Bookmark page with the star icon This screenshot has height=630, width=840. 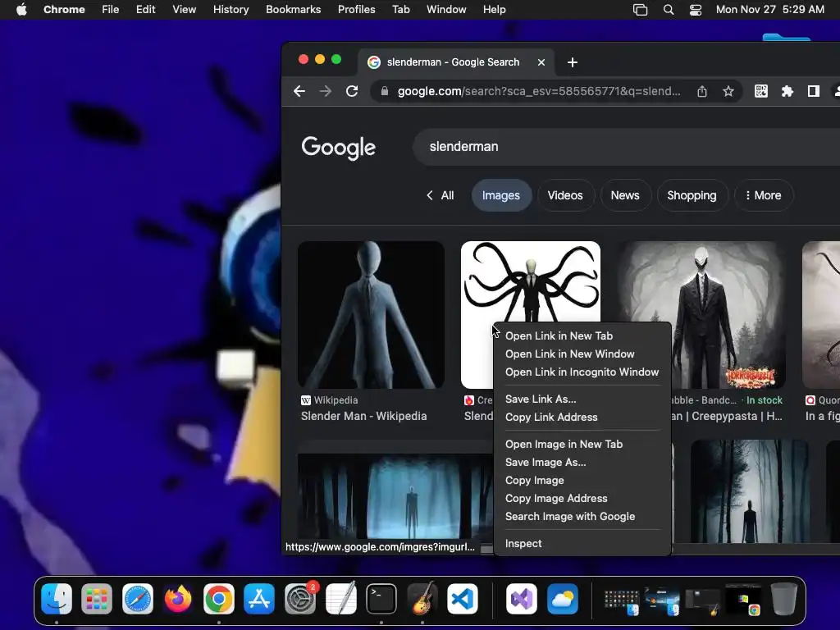(728, 92)
